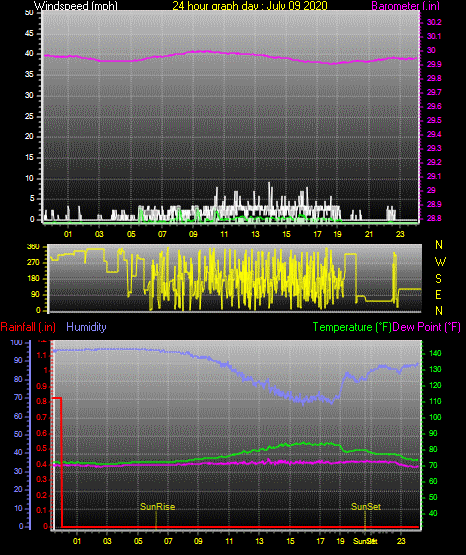The width and height of the screenshot is (466, 555).
Task: Click '0.2' on the red rainfall axis
Action: (42, 495)
